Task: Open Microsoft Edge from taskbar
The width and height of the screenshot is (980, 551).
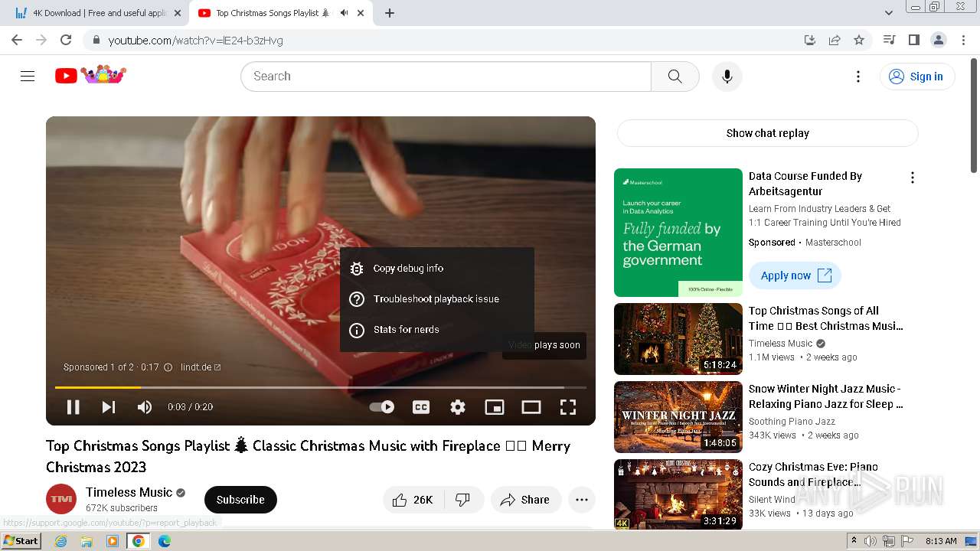Action: pos(164,541)
